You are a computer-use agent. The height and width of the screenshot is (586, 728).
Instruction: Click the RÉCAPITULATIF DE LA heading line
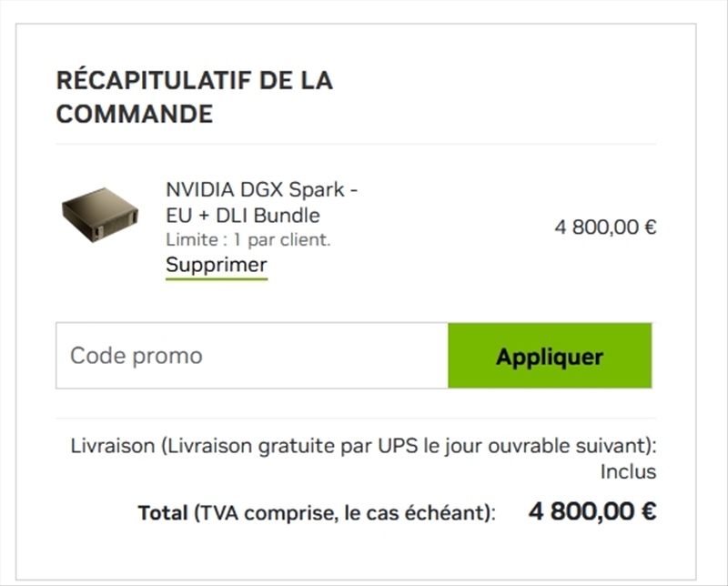[x=195, y=80]
